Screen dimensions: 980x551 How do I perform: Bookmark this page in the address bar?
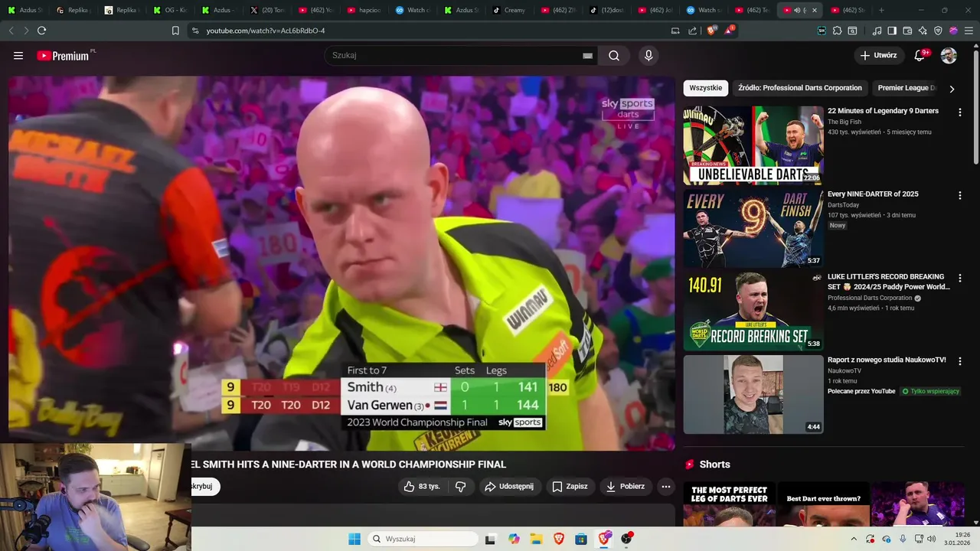click(x=175, y=31)
